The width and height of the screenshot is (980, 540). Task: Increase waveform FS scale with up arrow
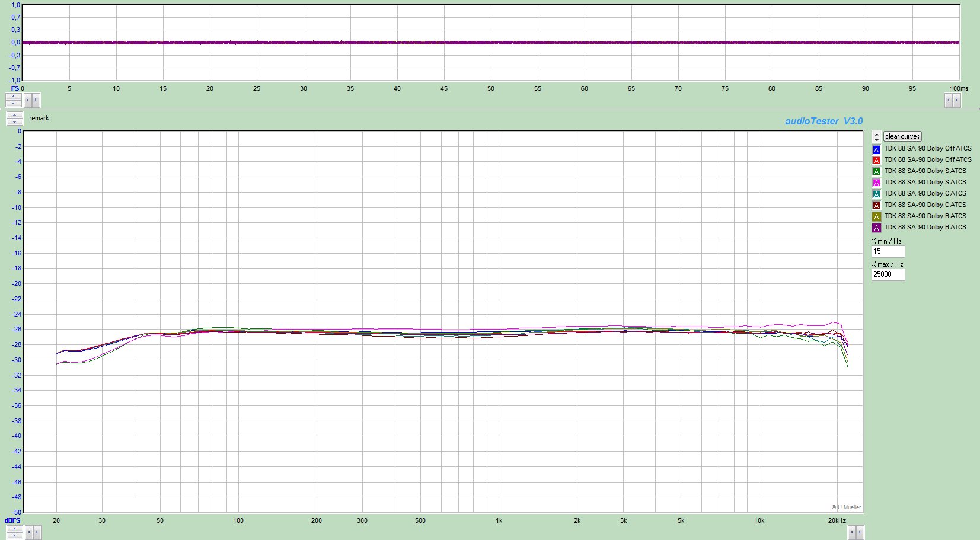(x=14, y=97)
